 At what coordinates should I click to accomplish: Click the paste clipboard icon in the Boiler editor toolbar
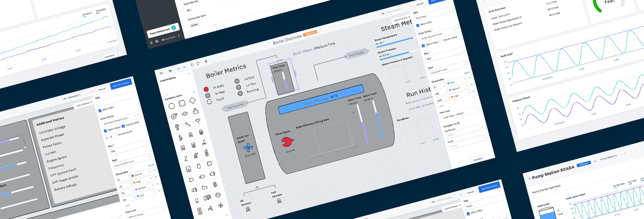click(198, 63)
